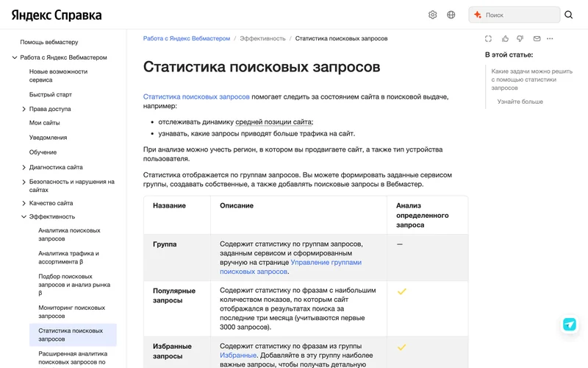588x368 pixels.
Task: Open Расширенная аналитика поисковых запросов page
Action: coord(73,358)
